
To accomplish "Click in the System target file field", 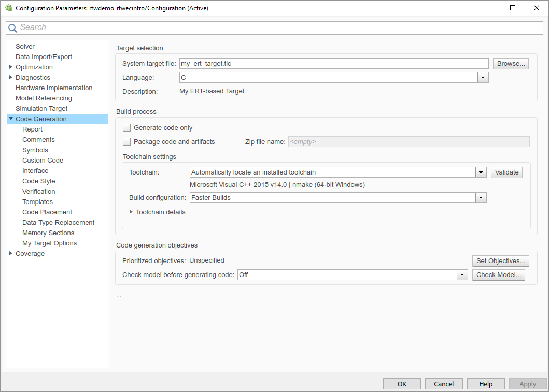I will [334, 64].
